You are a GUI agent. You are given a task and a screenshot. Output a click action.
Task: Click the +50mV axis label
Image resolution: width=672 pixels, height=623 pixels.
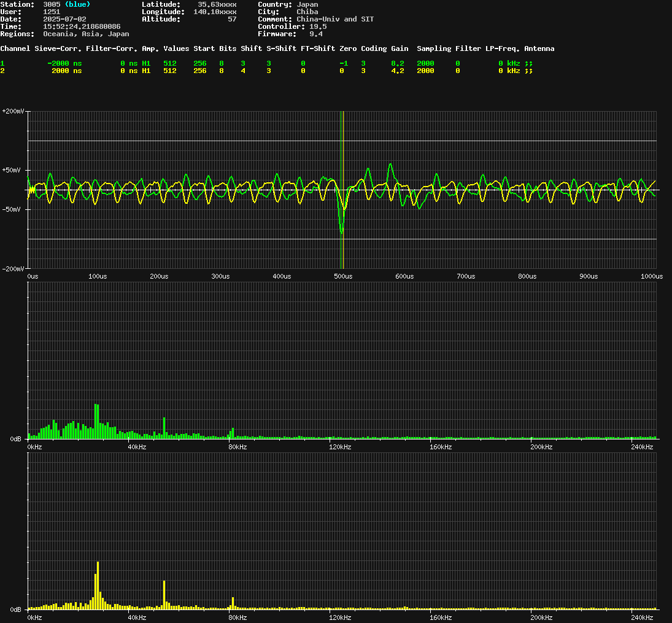coord(11,170)
